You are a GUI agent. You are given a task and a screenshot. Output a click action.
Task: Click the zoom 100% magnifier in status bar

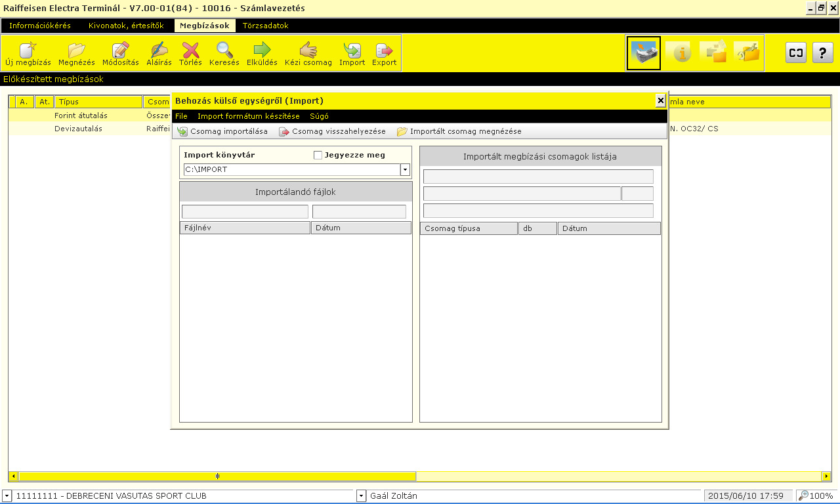coord(817,496)
